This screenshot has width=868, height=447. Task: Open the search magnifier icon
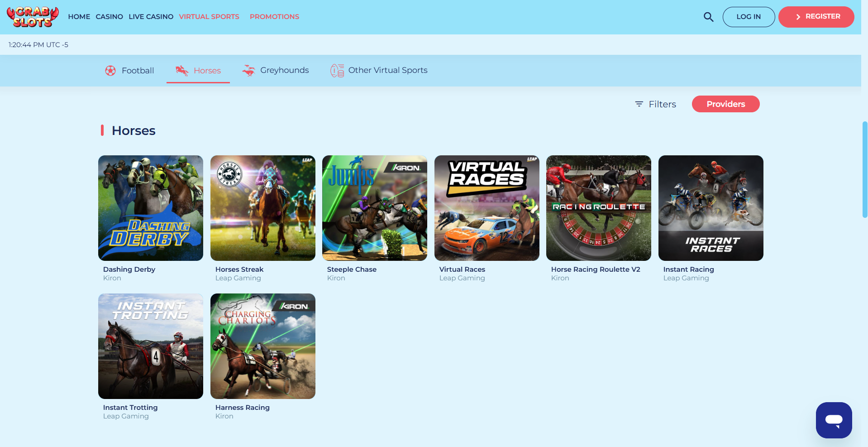(x=708, y=17)
